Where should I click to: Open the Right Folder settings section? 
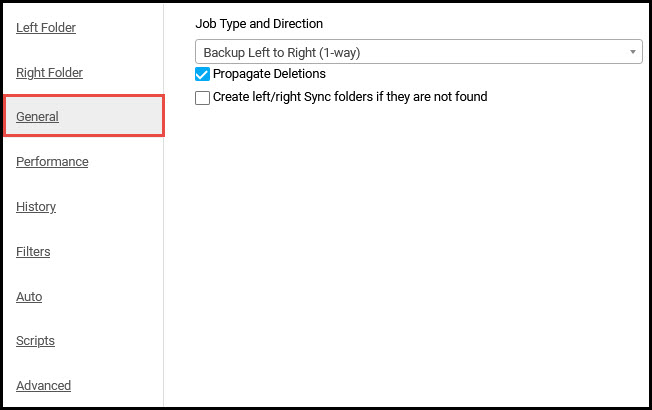coord(49,72)
